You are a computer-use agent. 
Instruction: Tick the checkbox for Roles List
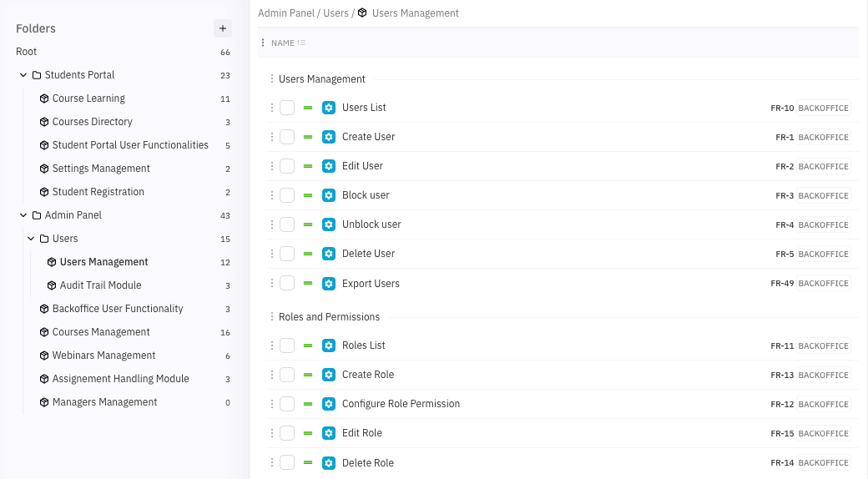(287, 345)
